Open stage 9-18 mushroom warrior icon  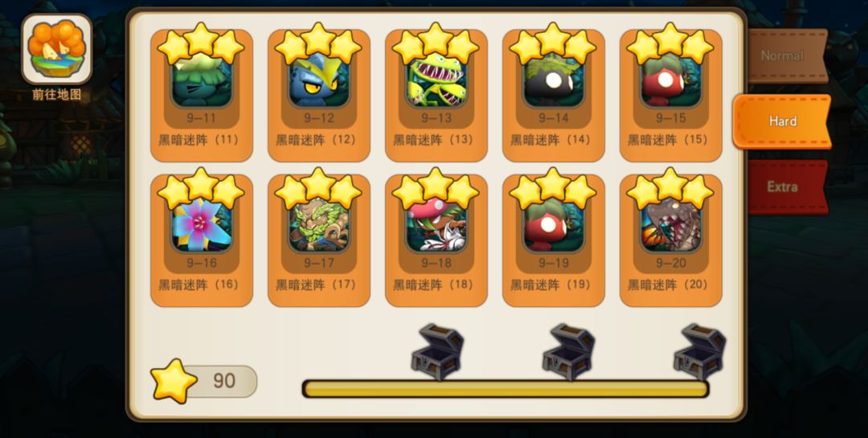click(436, 225)
